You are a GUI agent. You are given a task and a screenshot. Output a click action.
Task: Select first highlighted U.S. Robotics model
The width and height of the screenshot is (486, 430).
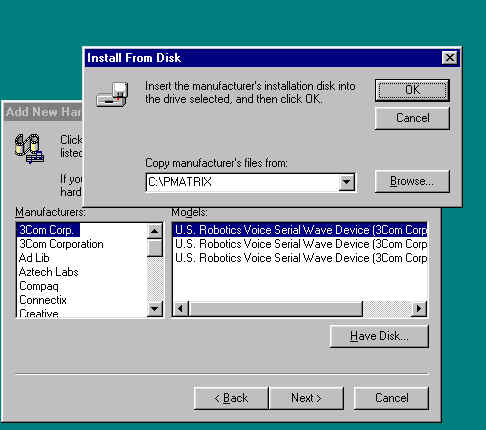[300, 230]
